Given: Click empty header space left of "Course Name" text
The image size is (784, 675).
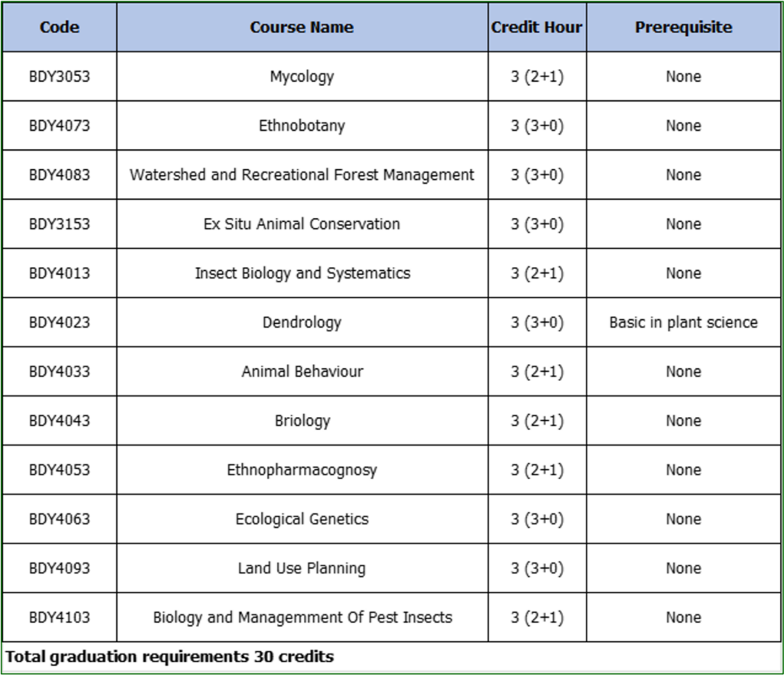Looking at the screenshot, I should pos(184,28).
